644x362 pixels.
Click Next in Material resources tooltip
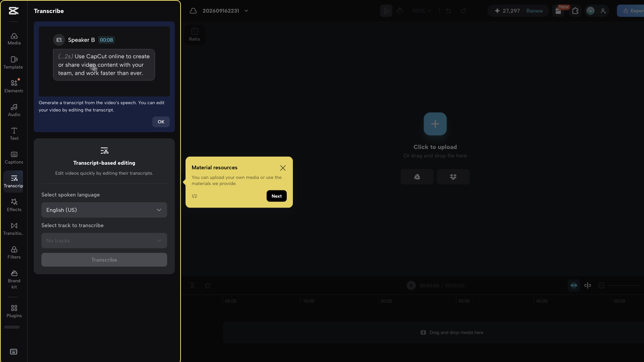(276, 196)
